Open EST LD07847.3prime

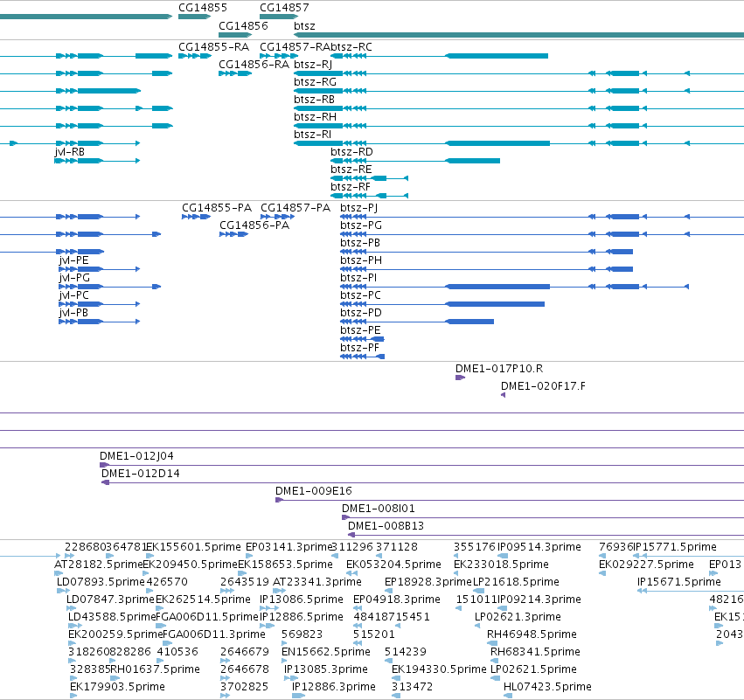pos(110,600)
